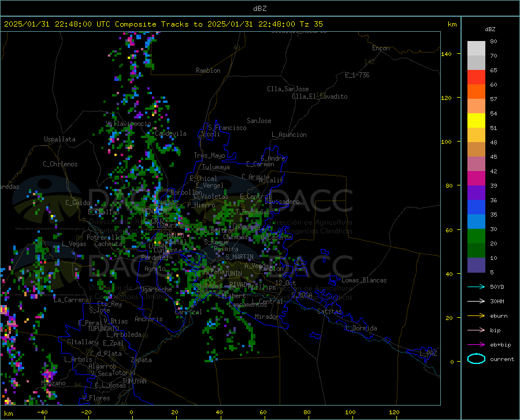The image size is (520, 420).
Task: Click the TUPUNGATO map label
Action: [x=103, y=329]
